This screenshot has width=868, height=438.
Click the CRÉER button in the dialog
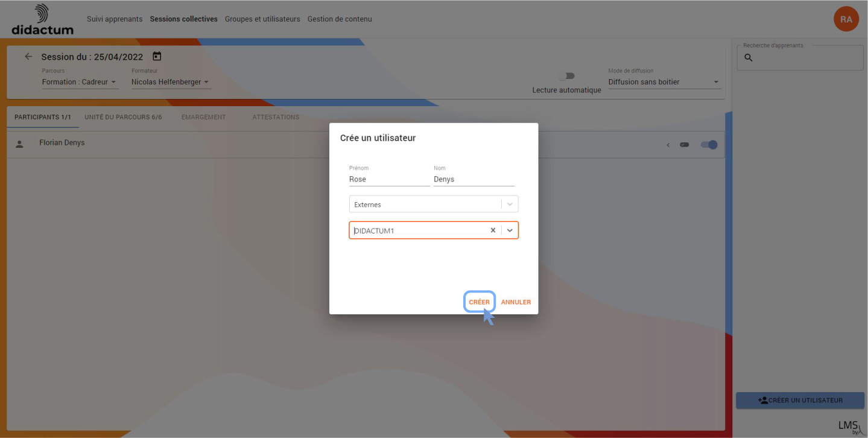(480, 302)
